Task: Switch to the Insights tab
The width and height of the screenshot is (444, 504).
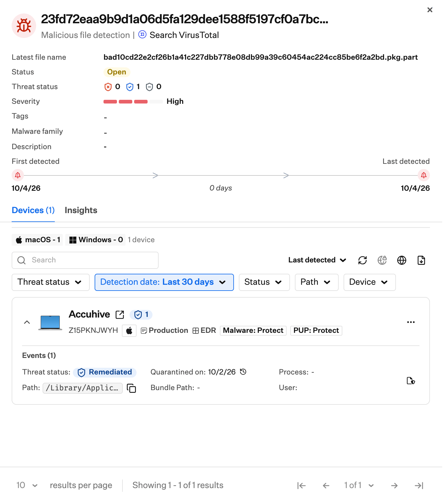Action: tap(81, 210)
